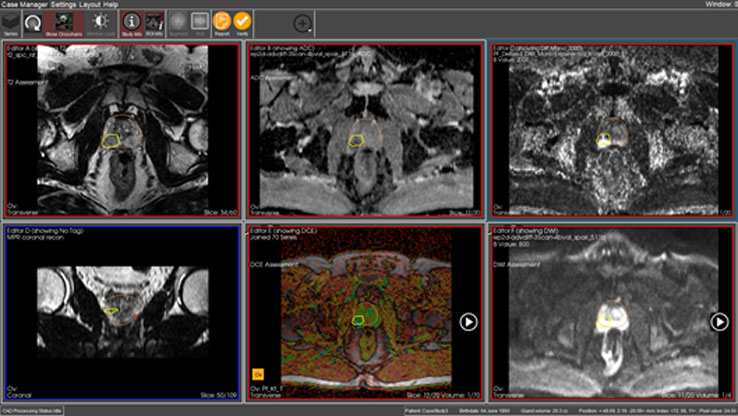Viewport: 738px width, 416px height.
Task: Select the ROI drawing tool
Action: (x=200, y=24)
